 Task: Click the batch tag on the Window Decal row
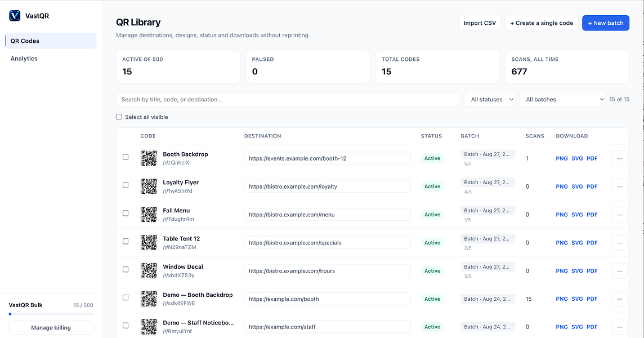pyautogui.click(x=488, y=267)
